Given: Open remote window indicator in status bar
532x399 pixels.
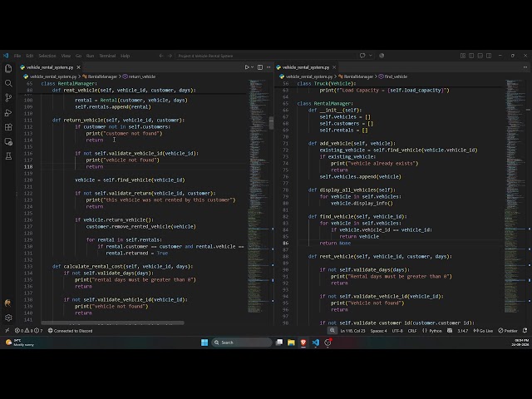Looking at the screenshot, I should click(7, 331).
